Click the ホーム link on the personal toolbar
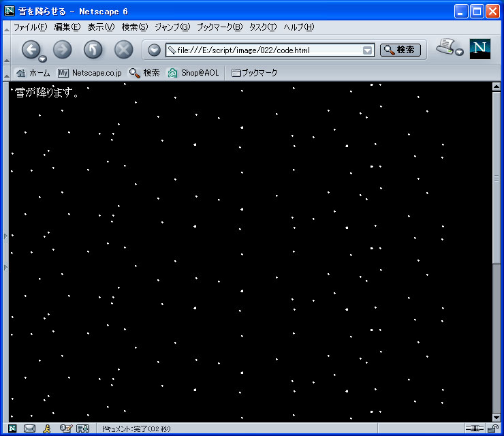 pyautogui.click(x=33, y=73)
